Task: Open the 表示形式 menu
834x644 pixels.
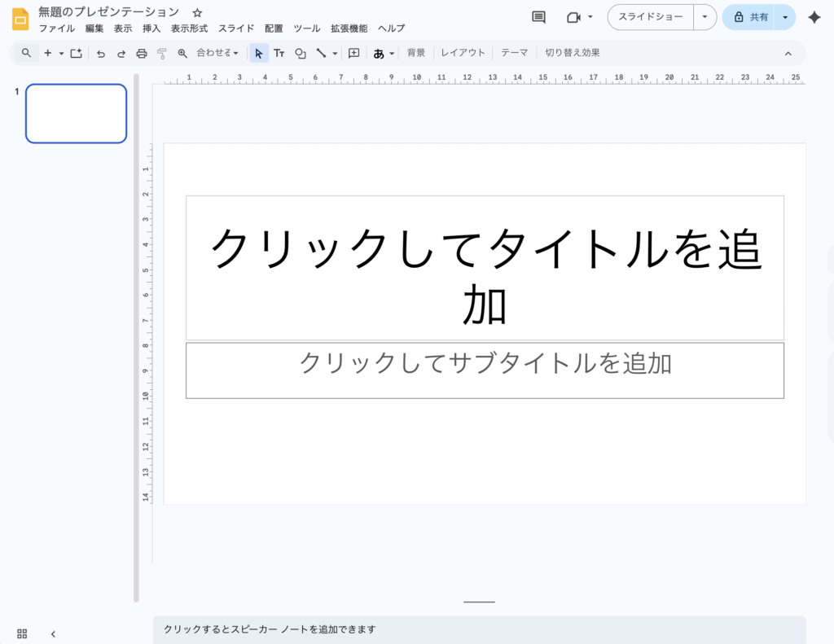Action: tap(189, 28)
